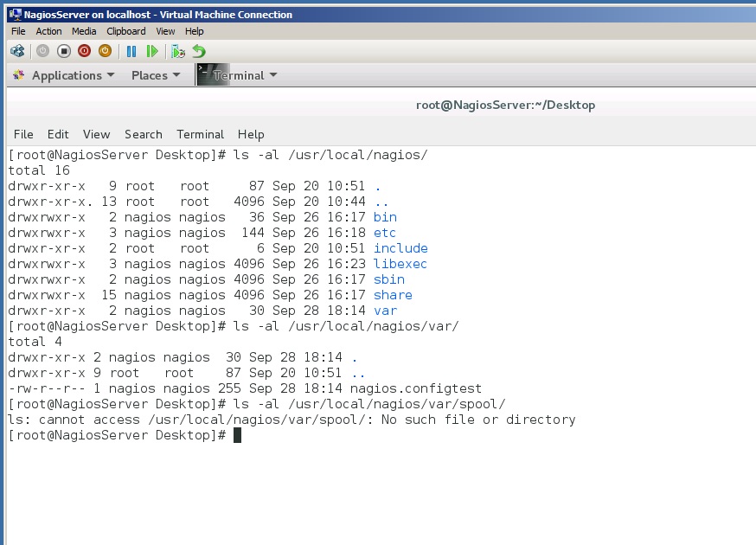Open the Clipboard menu

click(125, 31)
